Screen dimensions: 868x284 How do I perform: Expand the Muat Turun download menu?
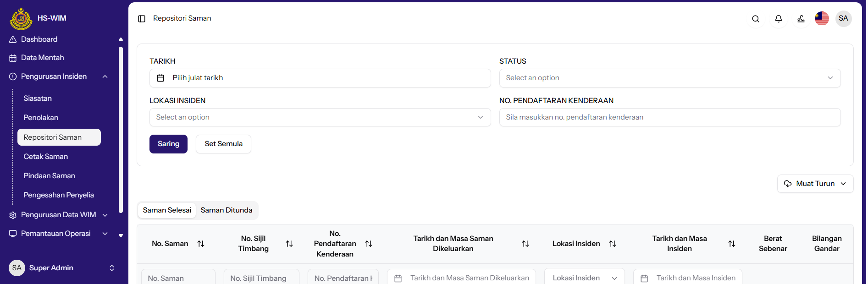tap(815, 184)
